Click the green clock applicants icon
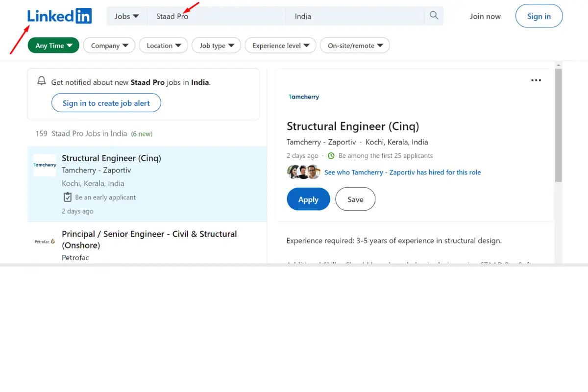Viewport: 588px width, 392px height. click(x=331, y=156)
